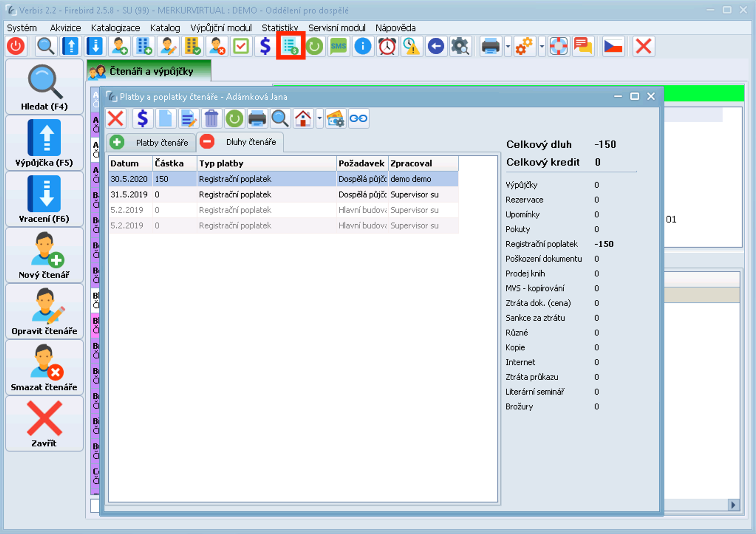Click the blue back-arrow circle icon
Screen dimensions: 756x534
[x=436, y=47]
